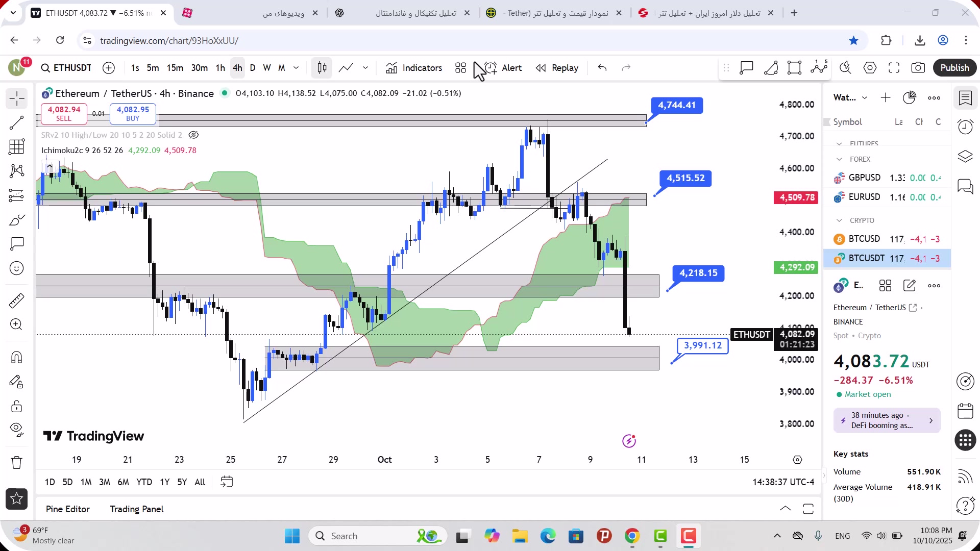980x551 pixels.
Task: Open Chrome from the taskbar
Action: click(632, 536)
